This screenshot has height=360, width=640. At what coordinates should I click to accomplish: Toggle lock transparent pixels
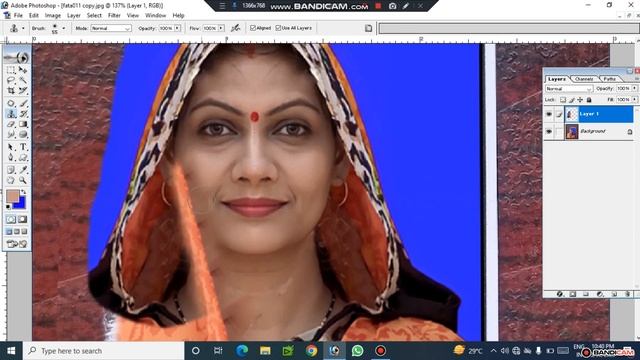[563, 100]
